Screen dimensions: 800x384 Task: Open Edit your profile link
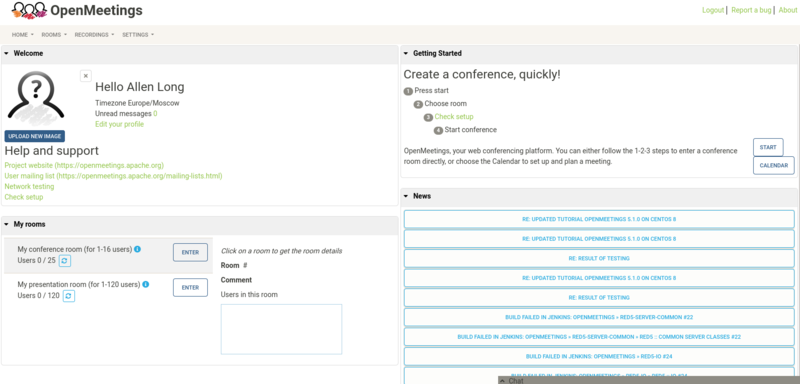[x=119, y=124]
